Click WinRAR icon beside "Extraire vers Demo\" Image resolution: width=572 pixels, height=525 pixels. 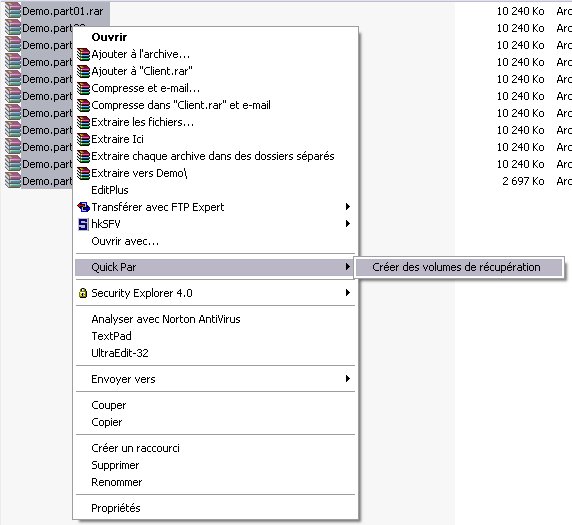pyautogui.click(x=83, y=173)
